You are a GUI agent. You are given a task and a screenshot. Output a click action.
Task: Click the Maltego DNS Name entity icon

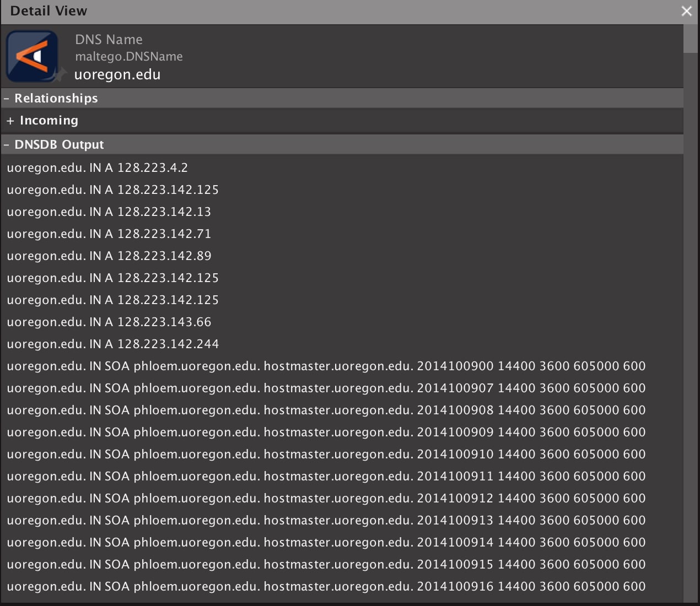[32, 56]
